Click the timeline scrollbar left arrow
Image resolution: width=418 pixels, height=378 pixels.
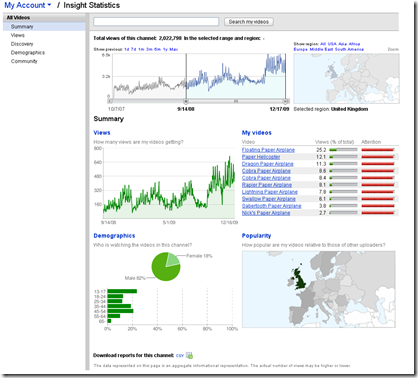click(x=110, y=101)
